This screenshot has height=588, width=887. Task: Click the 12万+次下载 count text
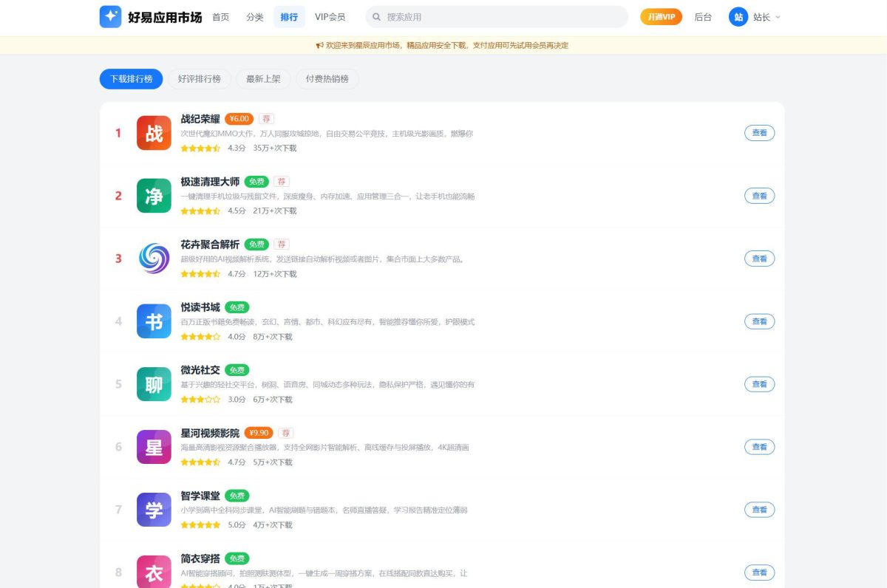click(x=275, y=274)
